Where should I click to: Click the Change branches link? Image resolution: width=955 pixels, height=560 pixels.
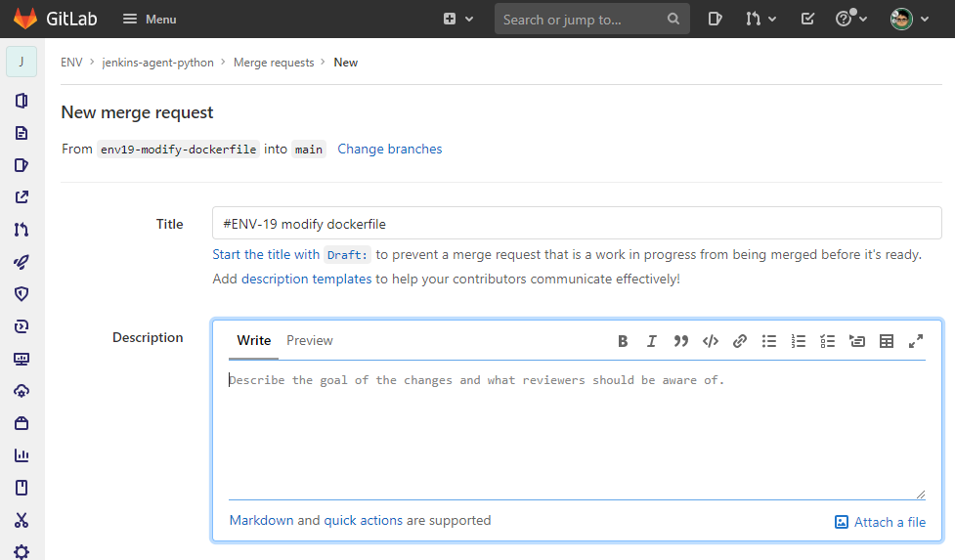click(390, 150)
